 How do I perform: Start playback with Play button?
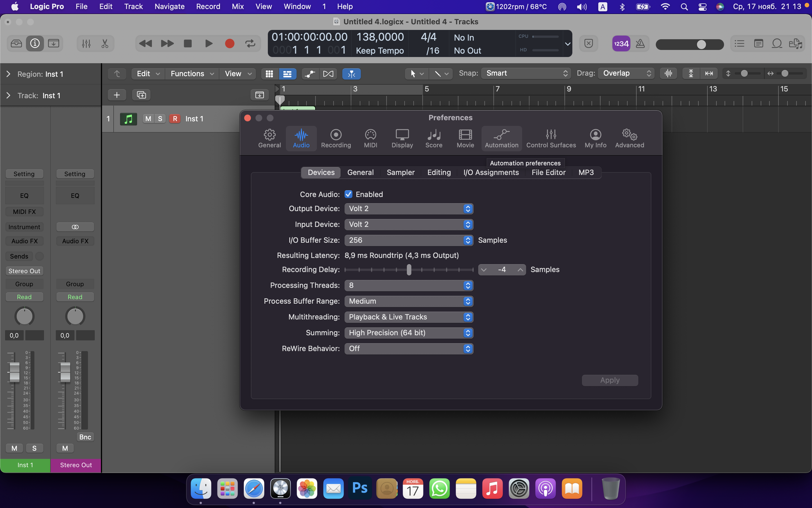pos(209,43)
